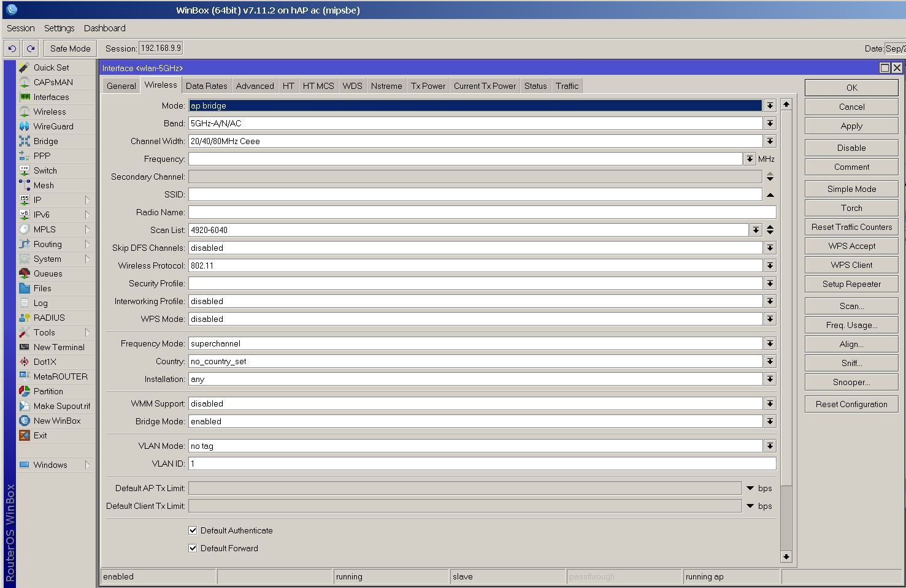Switch to the Tx Power tab
Image resolution: width=906 pixels, height=588 pixels.
tap(428, 86)
